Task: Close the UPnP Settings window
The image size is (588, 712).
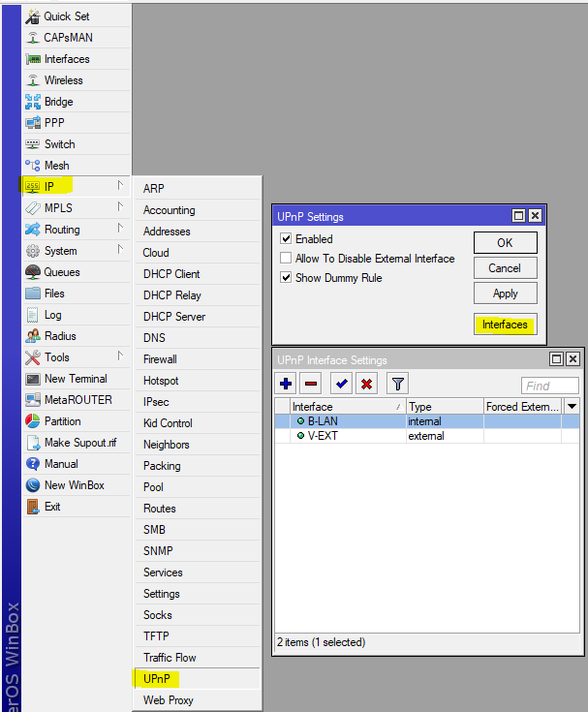Action: [536, 216]
